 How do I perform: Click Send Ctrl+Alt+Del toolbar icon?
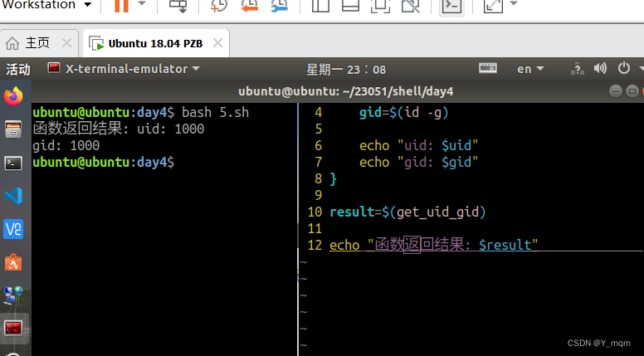coord(178,6)
